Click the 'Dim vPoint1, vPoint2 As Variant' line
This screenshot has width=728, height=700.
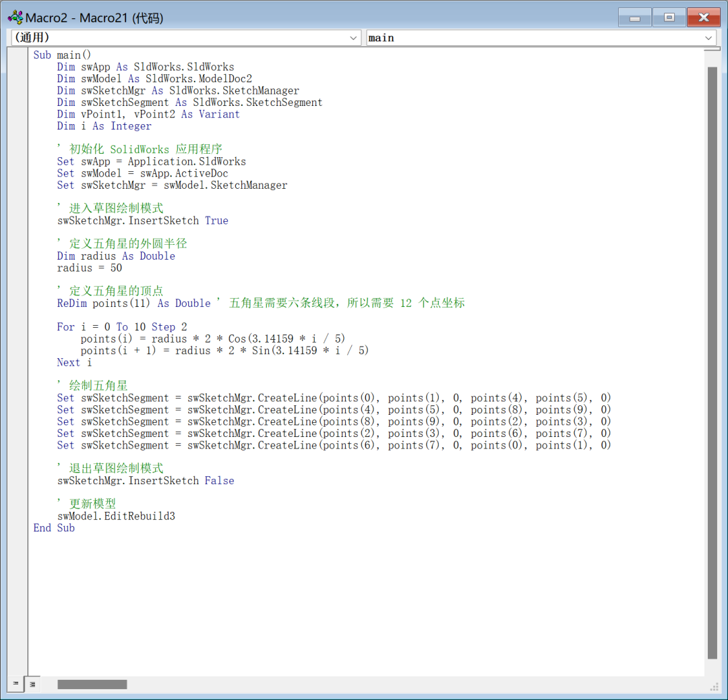pos(148,114)
